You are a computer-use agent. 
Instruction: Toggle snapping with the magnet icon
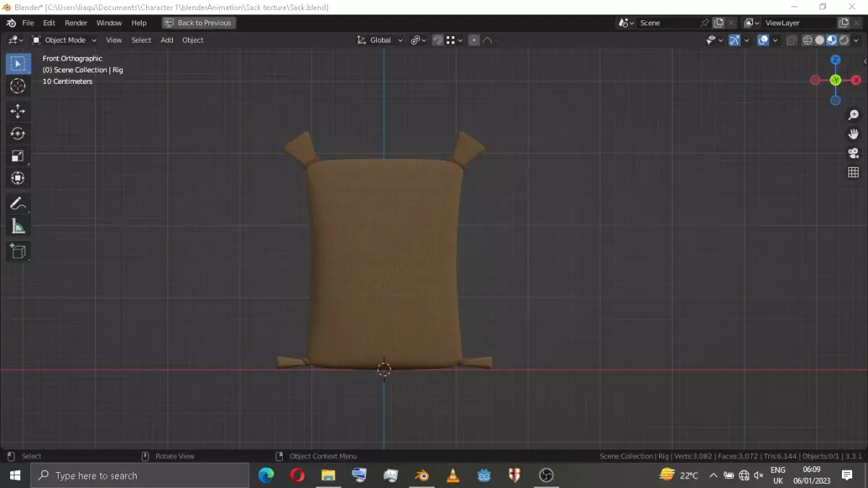point(438,40)
